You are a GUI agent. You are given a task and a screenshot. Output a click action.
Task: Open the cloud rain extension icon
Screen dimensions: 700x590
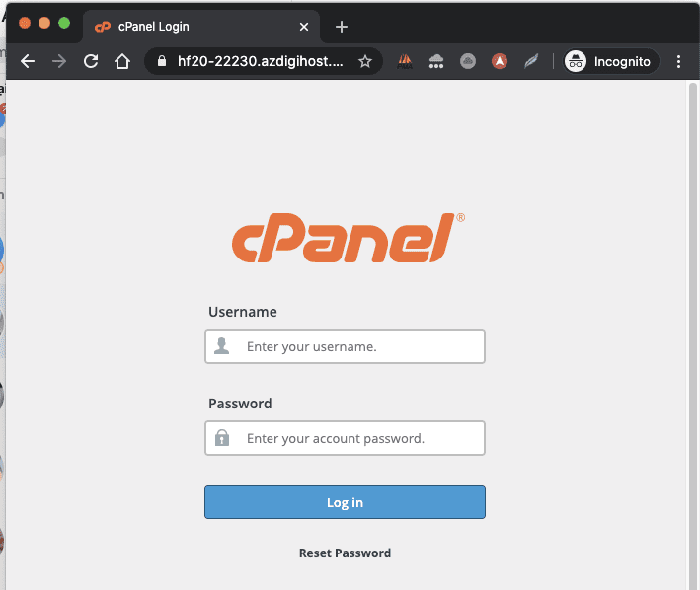pos(436,61)
